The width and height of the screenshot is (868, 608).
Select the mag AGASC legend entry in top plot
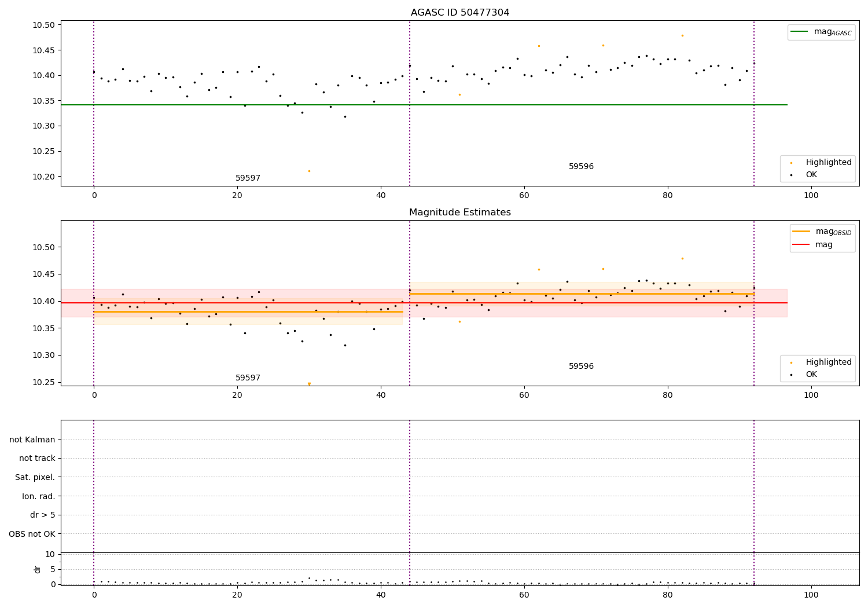coord(821,32)
